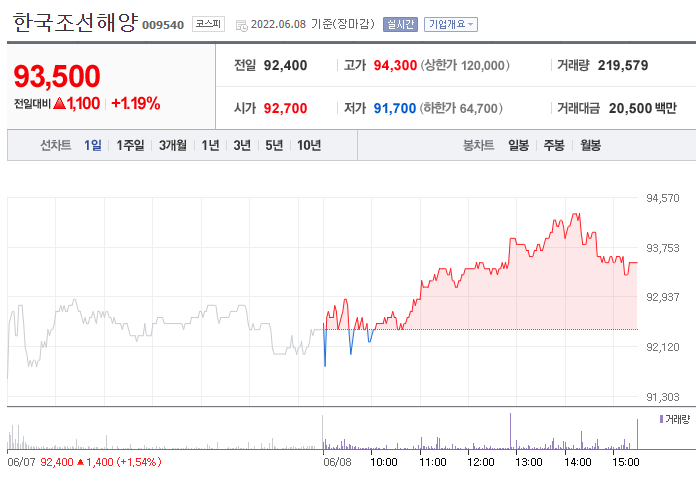Screen dimensions: 696x484
Task: Switch to 일봉 candle chart
Action: (518, 145)
